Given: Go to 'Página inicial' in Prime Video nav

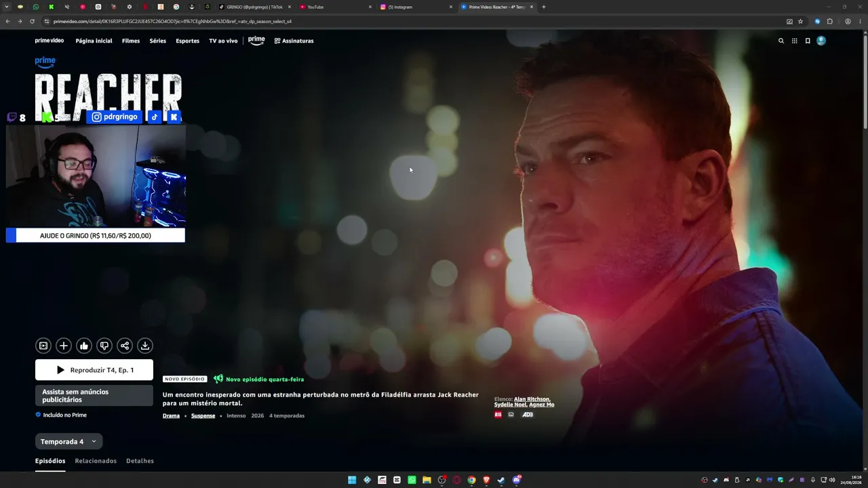Looking at the screenshot, I should [x=94, y=41].
